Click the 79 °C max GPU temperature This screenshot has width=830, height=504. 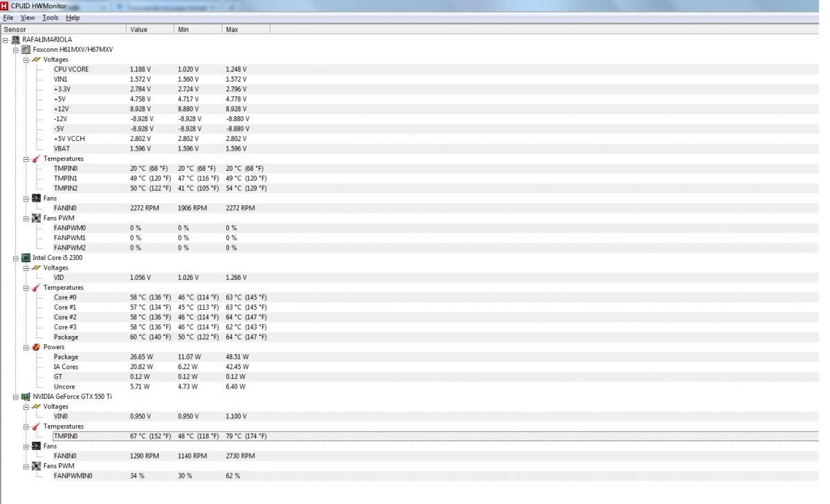246,436
